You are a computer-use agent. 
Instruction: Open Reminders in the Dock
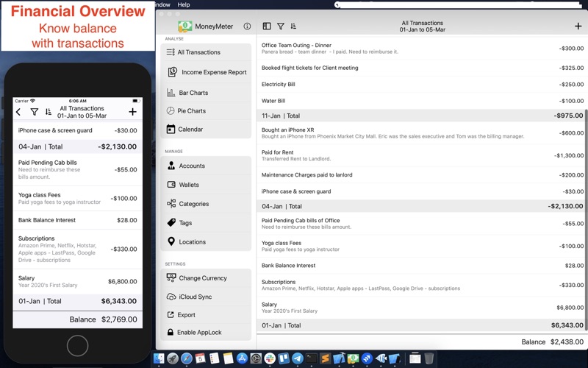[x=214, y=358]
